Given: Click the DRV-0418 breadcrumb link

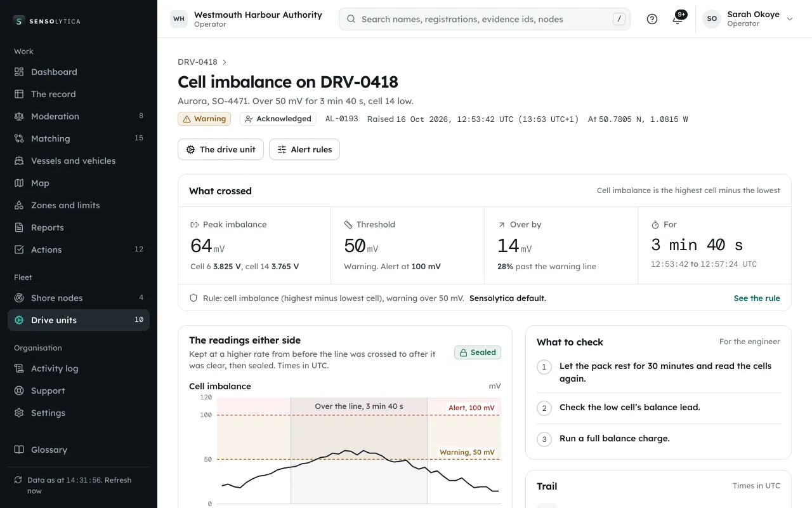Looking at the screenshot, I should (x=197, y=62).
